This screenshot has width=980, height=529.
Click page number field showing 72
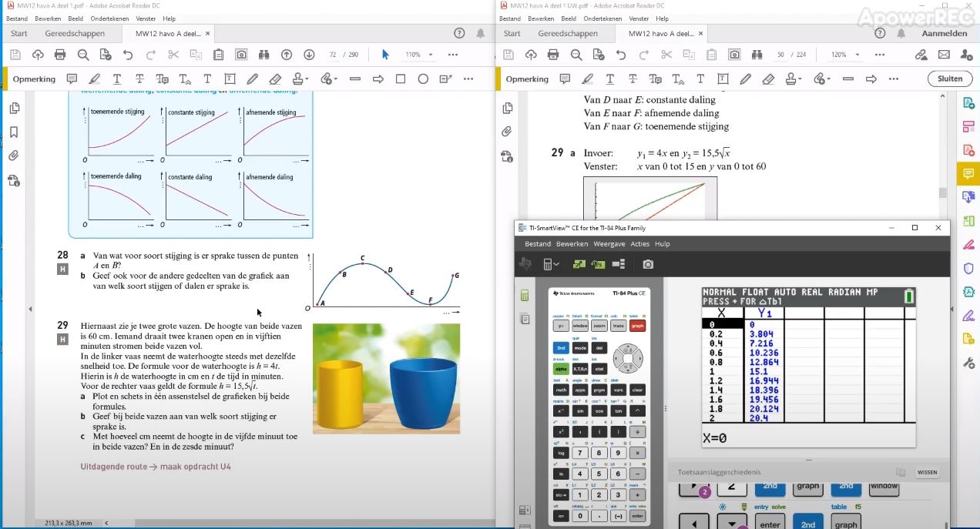coord(333,55)
